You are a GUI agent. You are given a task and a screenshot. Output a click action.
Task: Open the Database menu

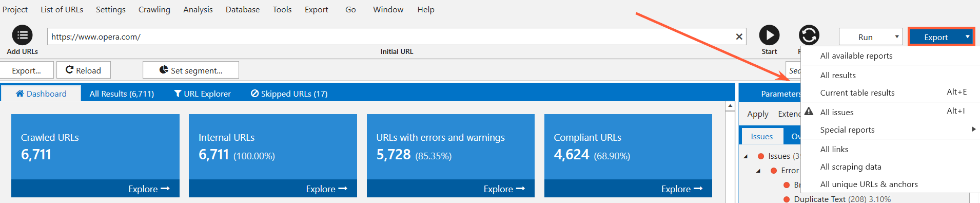[x=242, y=9]
